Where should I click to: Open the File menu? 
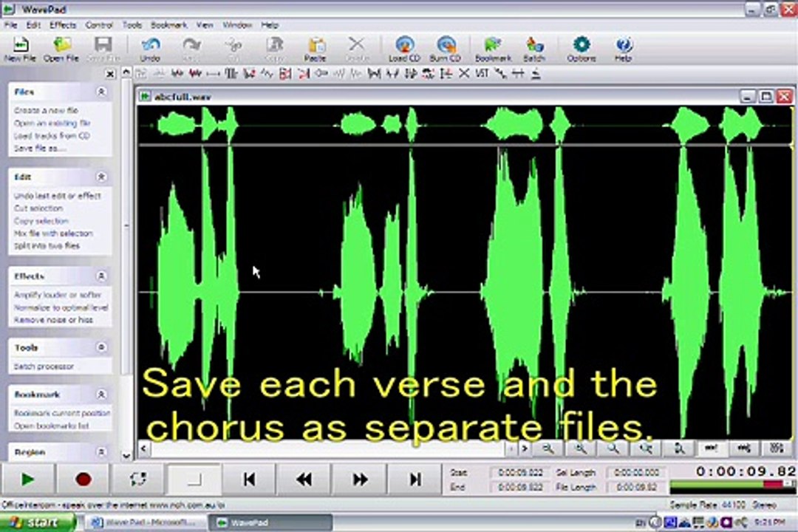pyautogui.click(x=10, y=25)
